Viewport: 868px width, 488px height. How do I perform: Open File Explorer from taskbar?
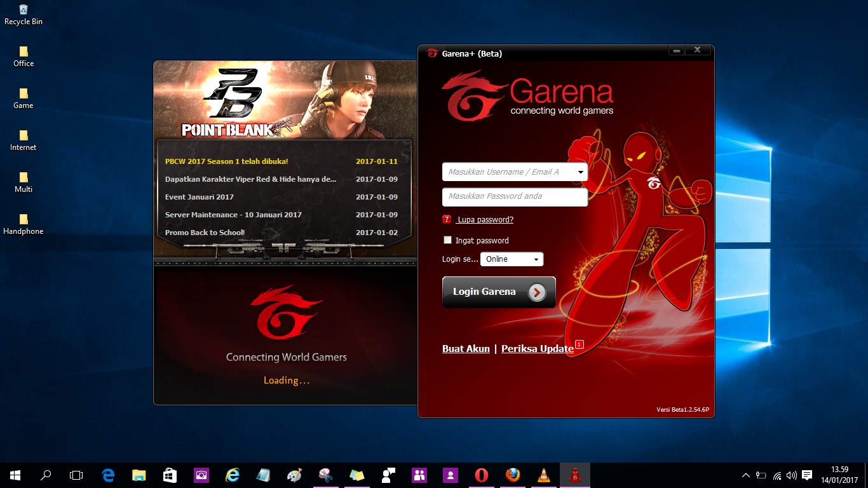139,475
